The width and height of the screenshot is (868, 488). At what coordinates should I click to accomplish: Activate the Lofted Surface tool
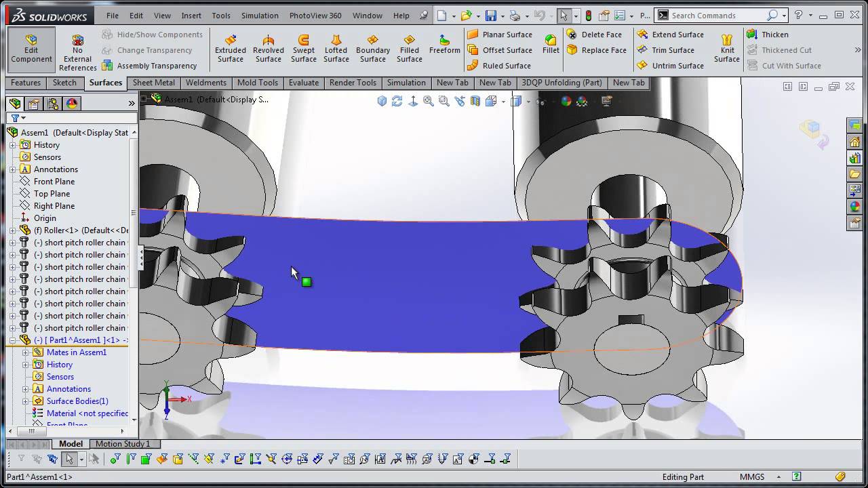pyautogui.click(x=336, y=49)
